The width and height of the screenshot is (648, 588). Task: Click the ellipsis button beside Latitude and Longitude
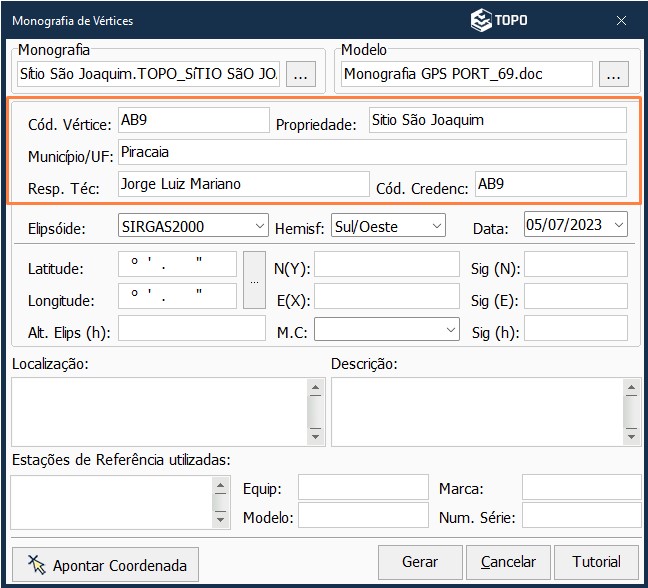pos(254,280)
